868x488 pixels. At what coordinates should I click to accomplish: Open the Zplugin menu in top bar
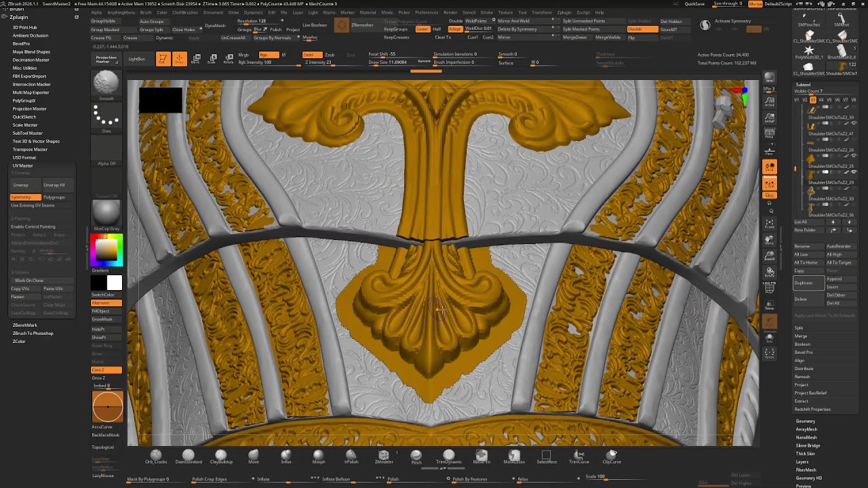pos(564,12)
